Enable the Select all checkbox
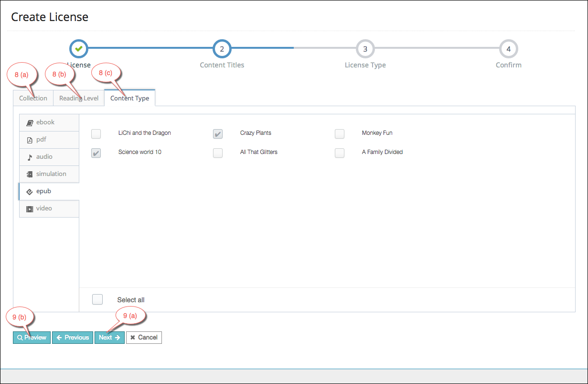588x384 pixels. 97,299
